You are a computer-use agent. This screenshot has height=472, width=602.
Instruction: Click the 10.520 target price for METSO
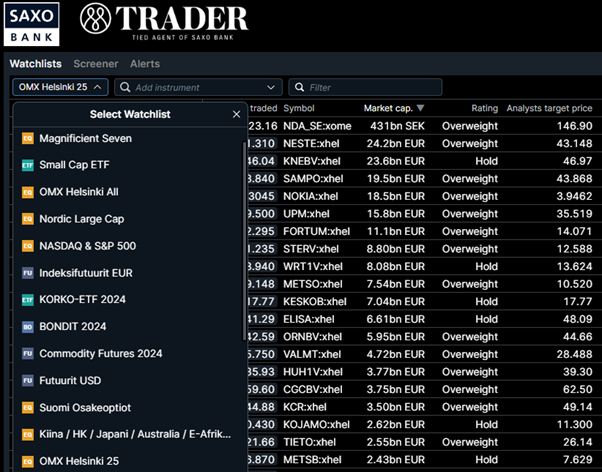pyautogui.click(x=574, y=284)
